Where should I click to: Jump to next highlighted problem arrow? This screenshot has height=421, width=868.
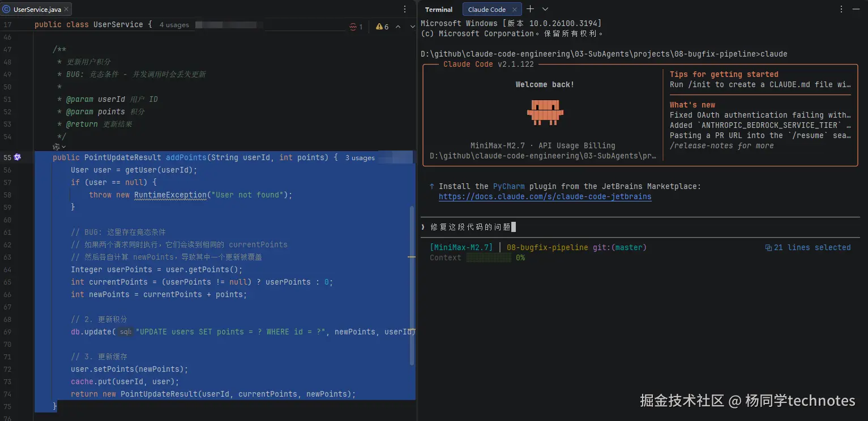[410, 27]
